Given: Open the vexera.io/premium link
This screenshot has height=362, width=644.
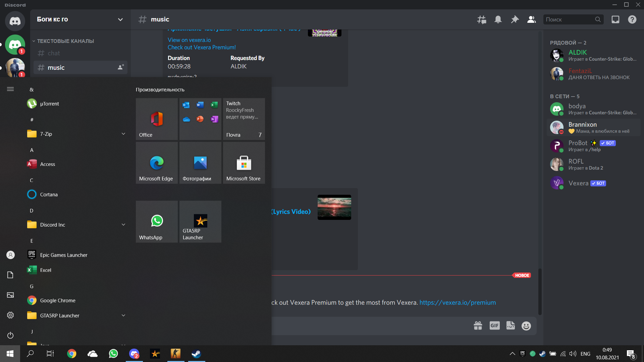Looking at the screenshot, I should coord(458,302).
